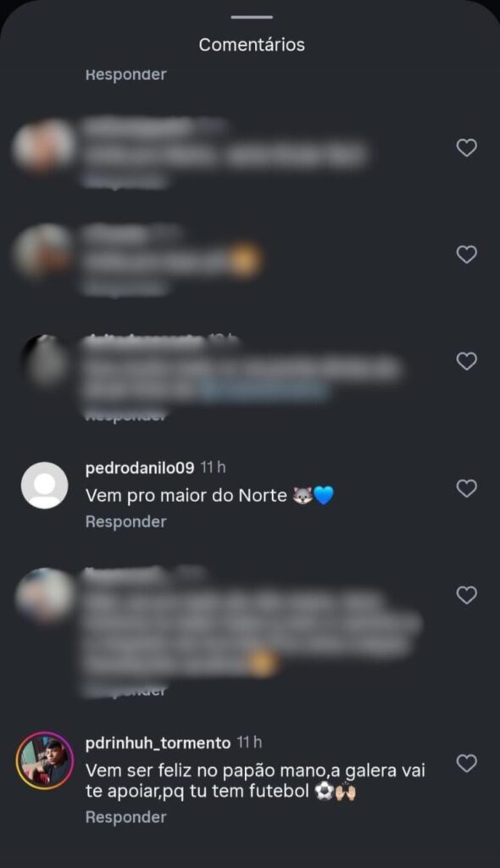
Task: Like pdrinhuh_tormento's comment with the heart
Action: (466, 763)
